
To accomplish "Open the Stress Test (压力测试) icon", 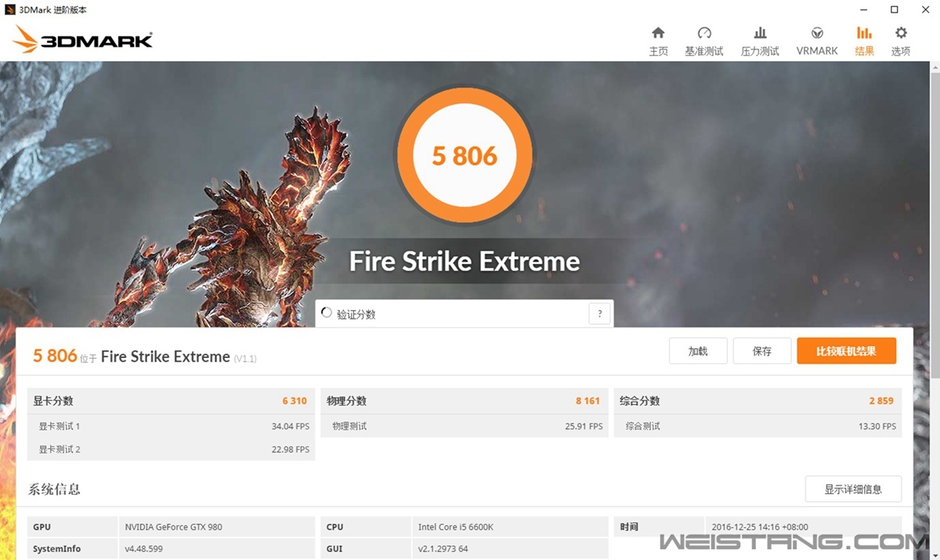I will click(760, 33).
